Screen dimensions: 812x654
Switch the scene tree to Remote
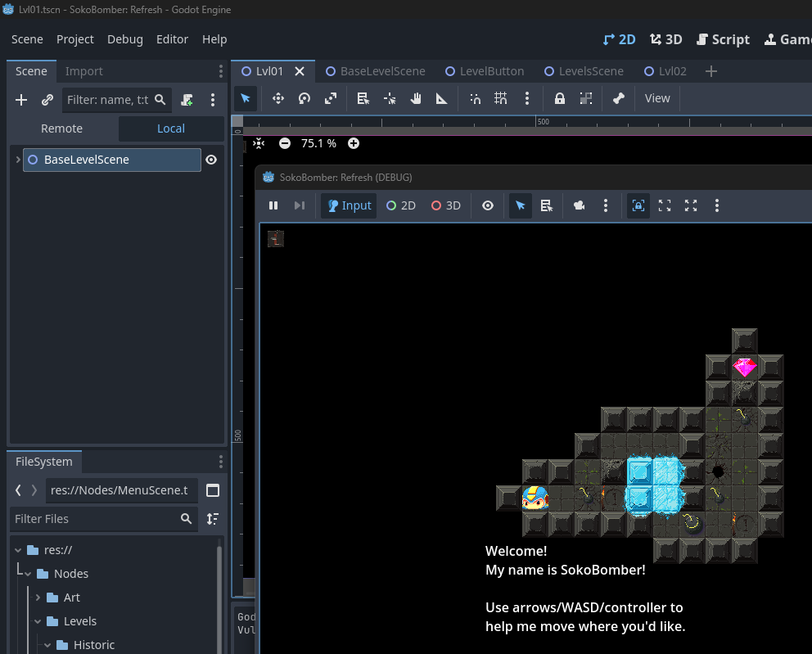(x=62, y=129)
